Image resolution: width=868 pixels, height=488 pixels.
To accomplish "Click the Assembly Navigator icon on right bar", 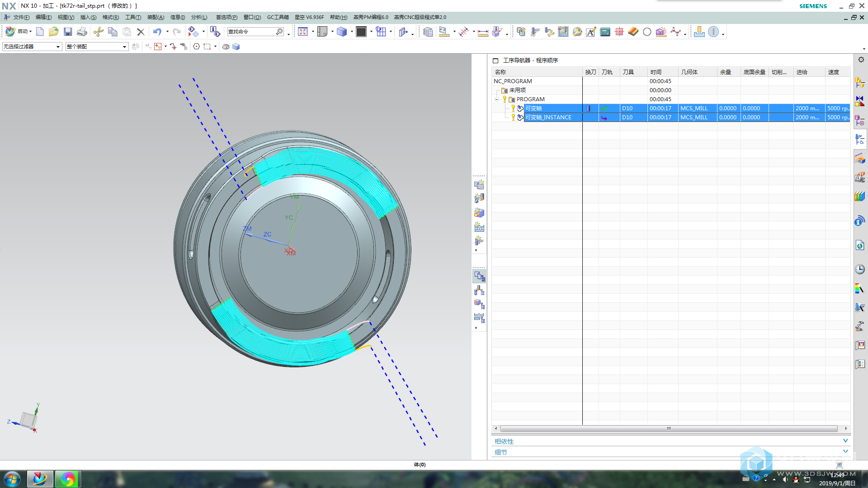I will pos(859,83).
